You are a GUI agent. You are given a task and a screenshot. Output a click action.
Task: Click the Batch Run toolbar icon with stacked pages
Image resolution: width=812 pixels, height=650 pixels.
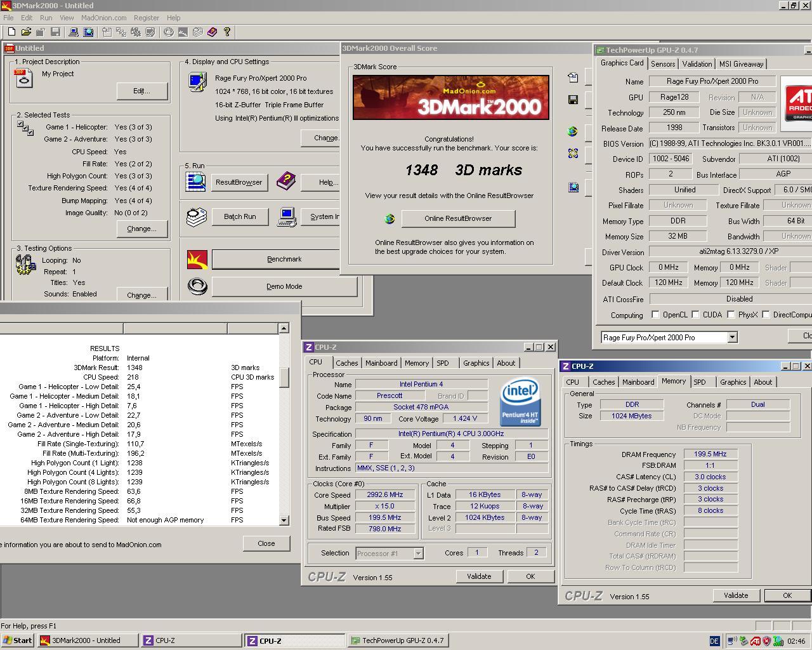point(197,32)
